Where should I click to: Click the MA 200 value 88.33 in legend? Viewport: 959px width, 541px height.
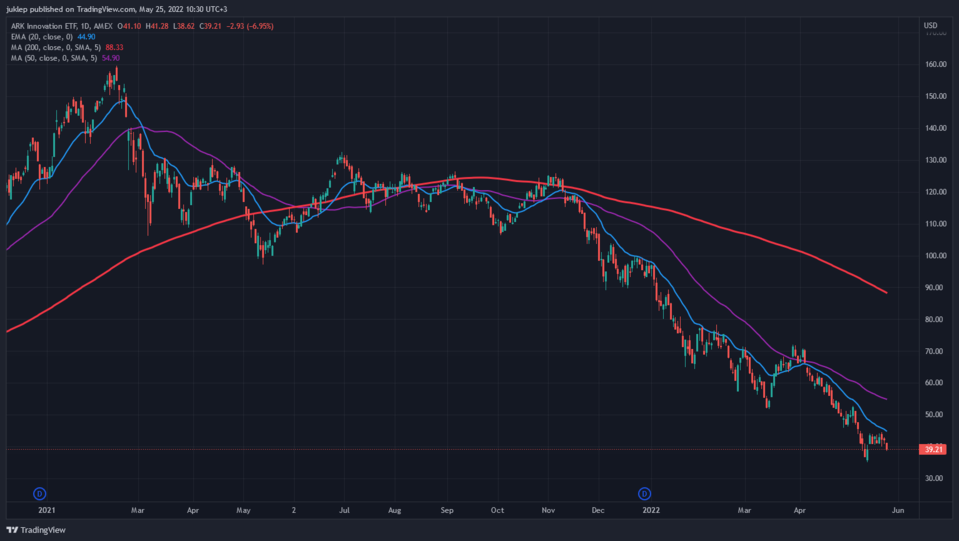[x=114, y=47]
